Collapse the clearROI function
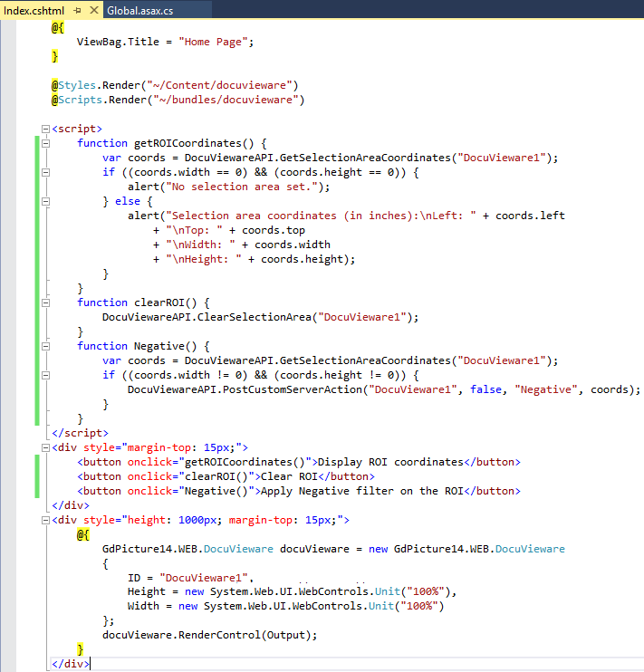 45,303
